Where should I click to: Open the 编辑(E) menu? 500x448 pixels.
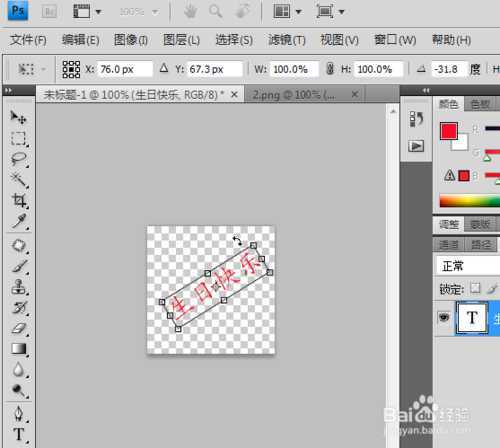pyautogui.click(x=80, y=40)
